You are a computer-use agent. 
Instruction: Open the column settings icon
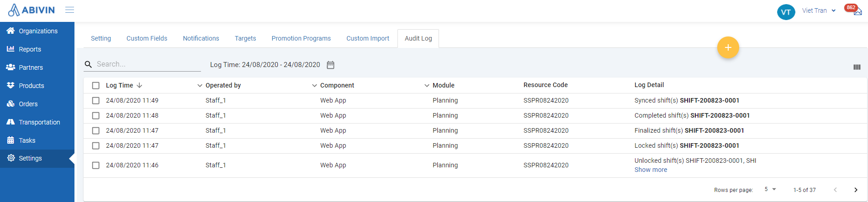857,67
